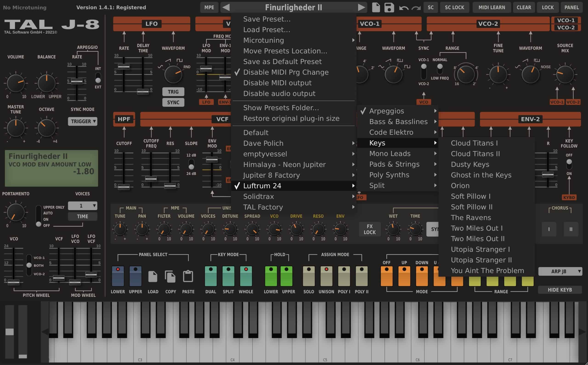Toggle arpeggio INT/EXT rate switch
This screenshot has height=365, width=588.
[98, 78]
